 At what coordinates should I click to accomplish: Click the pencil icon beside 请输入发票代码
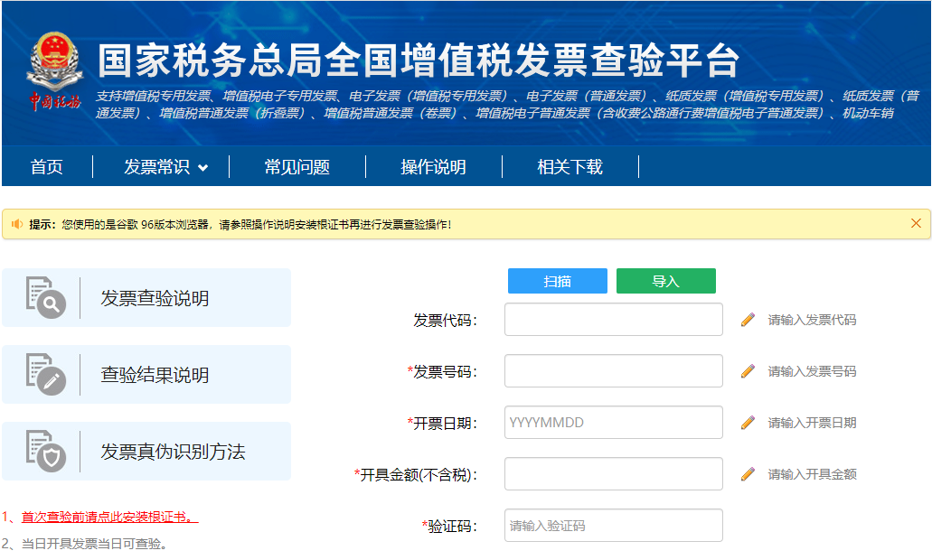[748, 320]
